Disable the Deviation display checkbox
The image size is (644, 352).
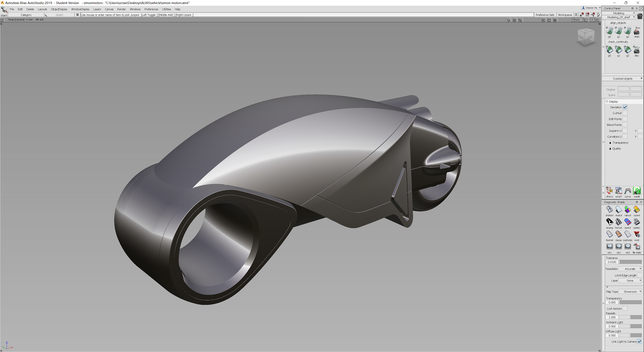625,107
